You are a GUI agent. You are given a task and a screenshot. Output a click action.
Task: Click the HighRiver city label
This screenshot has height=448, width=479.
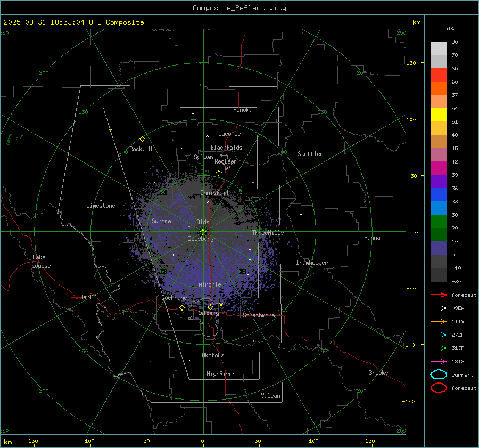tap(221, 374)
